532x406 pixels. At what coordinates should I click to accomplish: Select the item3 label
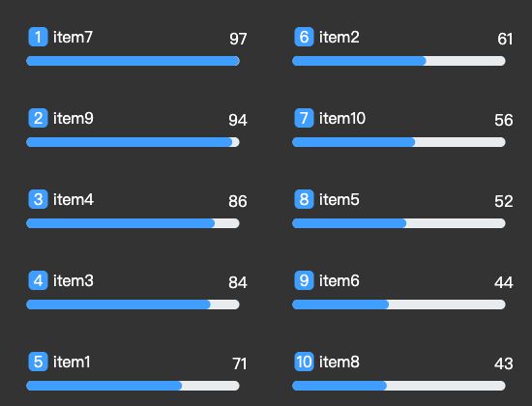(x=73, y=281)
